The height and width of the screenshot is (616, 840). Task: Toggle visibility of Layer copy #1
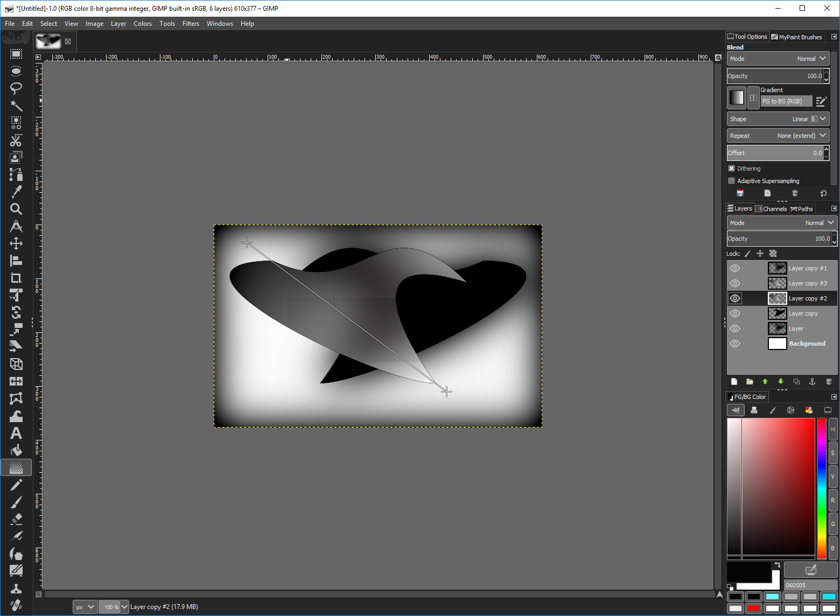coord(735,268)
